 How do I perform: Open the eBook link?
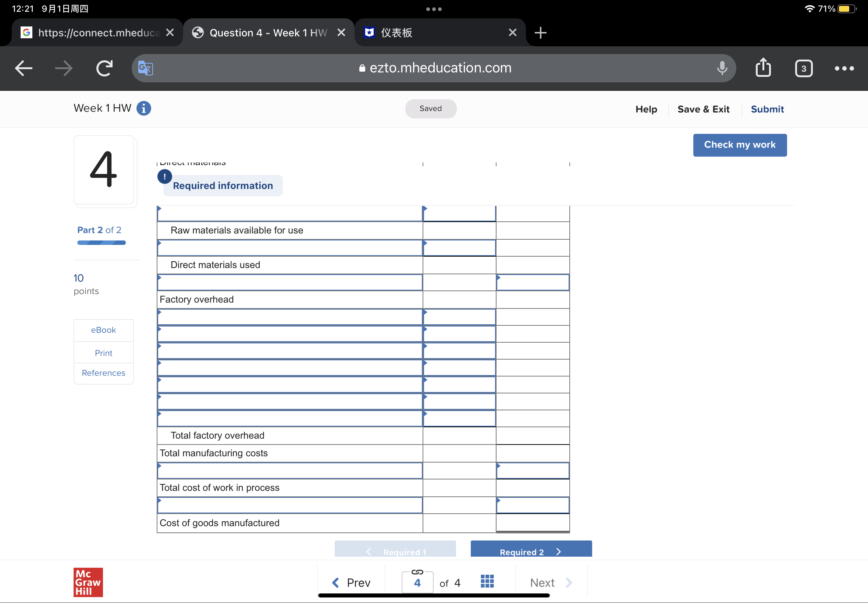103,330
